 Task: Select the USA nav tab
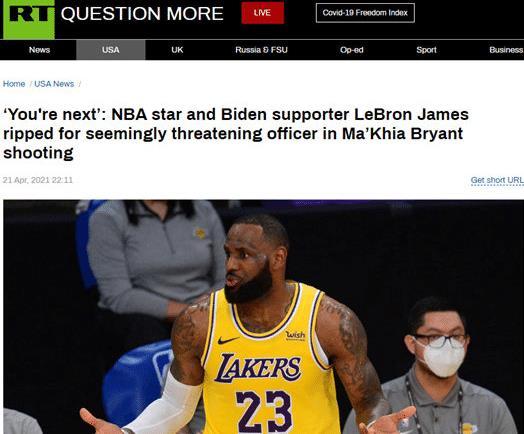(x=111, y=50)
